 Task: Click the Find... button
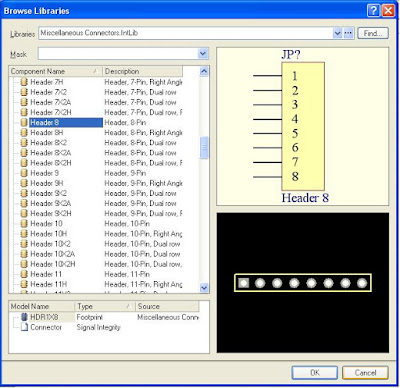[373, 33]
